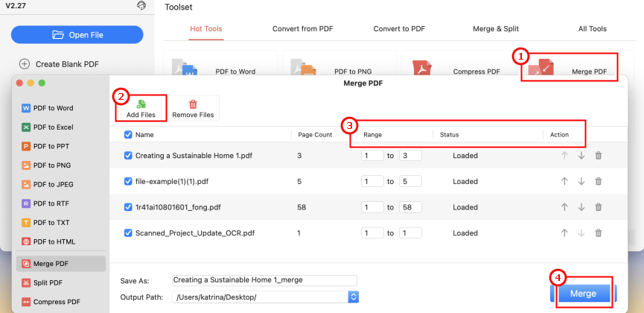Click the Remove Files trash icon
Screen dimensions: 644x313
coord(193,104)
